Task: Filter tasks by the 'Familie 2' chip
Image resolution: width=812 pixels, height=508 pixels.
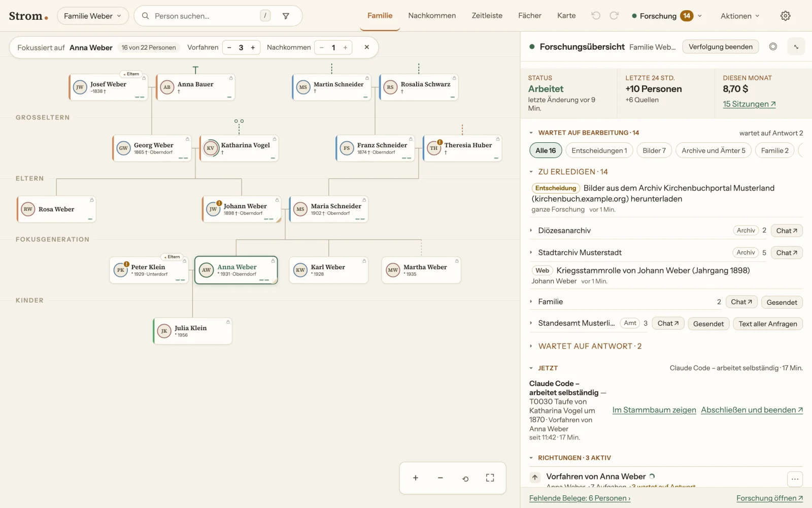Action: click(775, 150)
